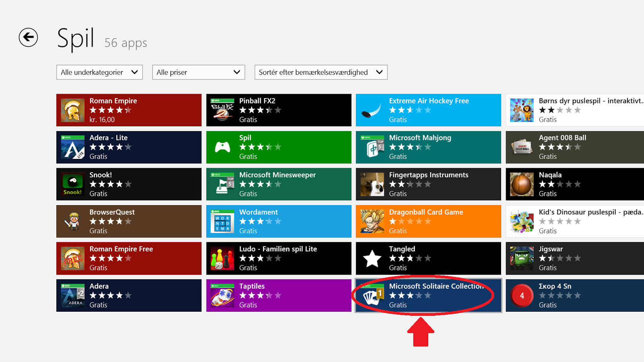Click the Børns dyr puslespil title text

591,101
